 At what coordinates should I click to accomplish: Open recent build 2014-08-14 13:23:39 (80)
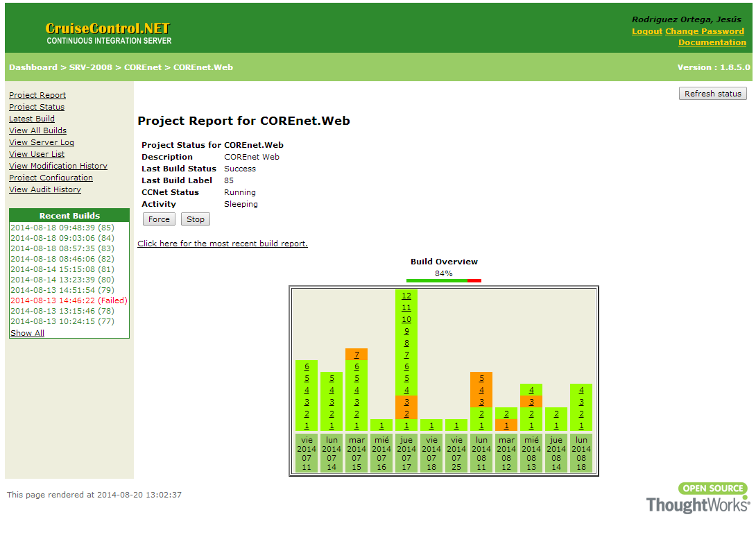point(62,280)
